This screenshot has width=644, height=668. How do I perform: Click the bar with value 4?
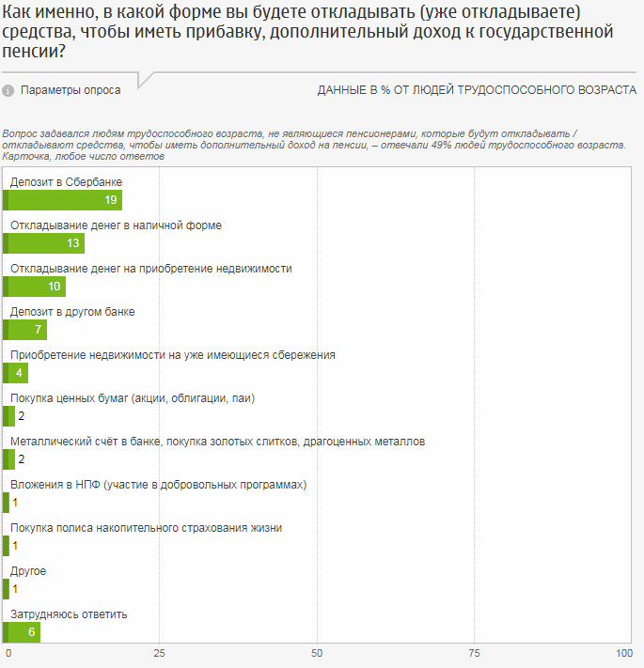point(16,373)
